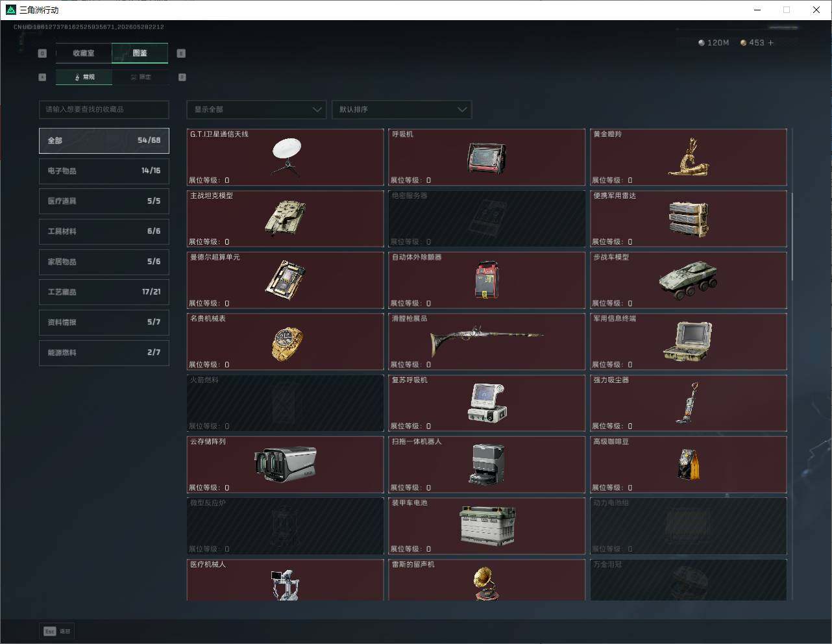Select the 医疗道具 5/5 category
This screenshot has width=832, height=644.
coord(104,201)
